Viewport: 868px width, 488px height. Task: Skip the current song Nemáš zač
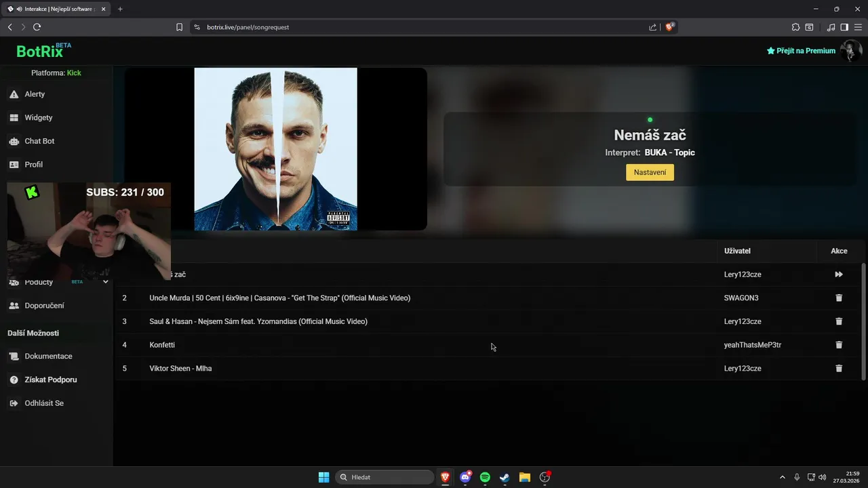[839, 274]
